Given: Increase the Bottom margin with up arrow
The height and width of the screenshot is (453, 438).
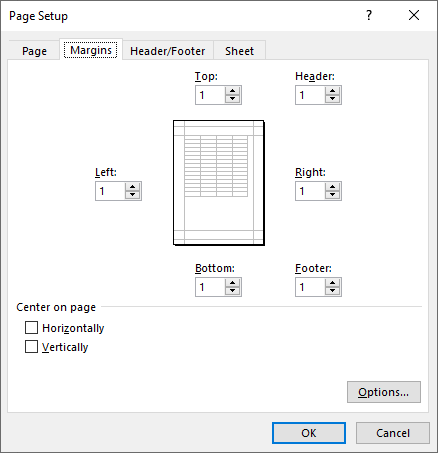Looking at the screenshot, I should click(232, 283).
